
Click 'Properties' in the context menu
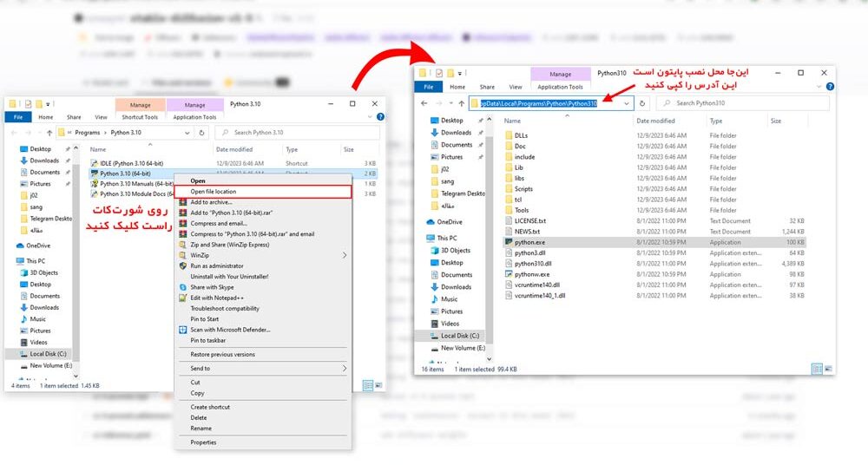click(203, 442)
